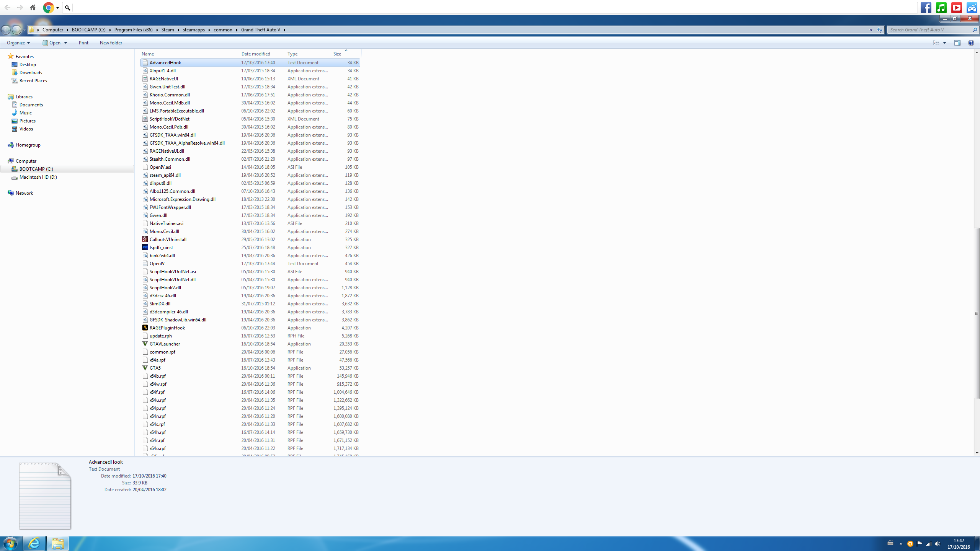
Task: Select the RAGEPluginHook application icon
Action: [145, 328]
